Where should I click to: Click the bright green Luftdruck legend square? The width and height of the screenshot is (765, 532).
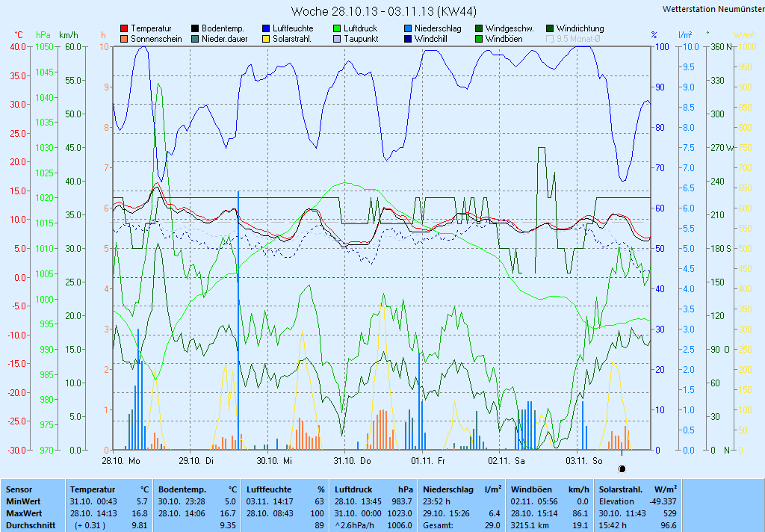coord(337,28)
